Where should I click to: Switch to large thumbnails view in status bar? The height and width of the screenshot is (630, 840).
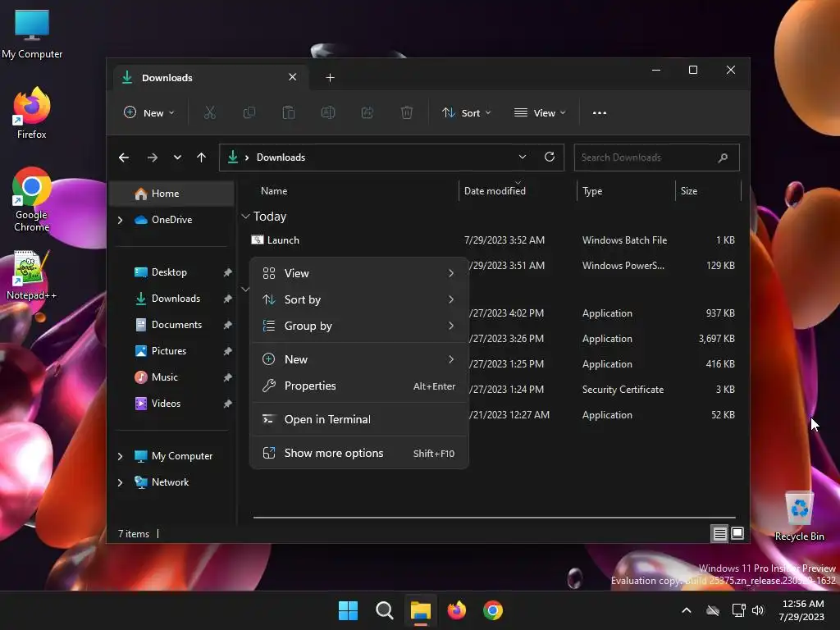tap(737, 533)
